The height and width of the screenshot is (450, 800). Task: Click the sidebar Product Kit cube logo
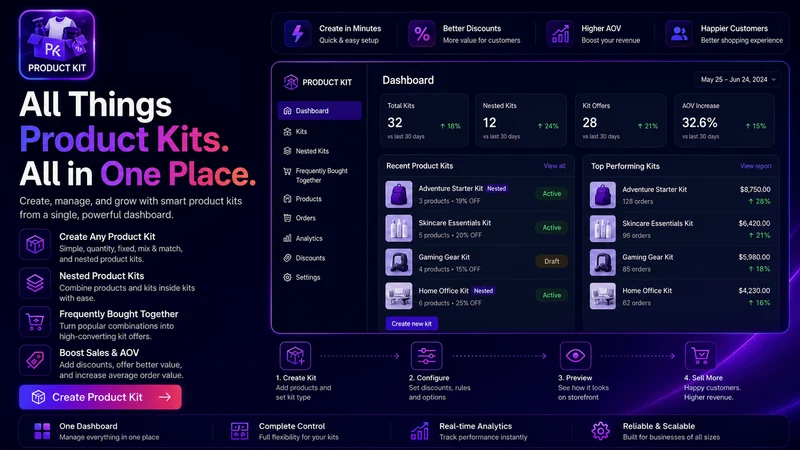(x=291, y=82)
